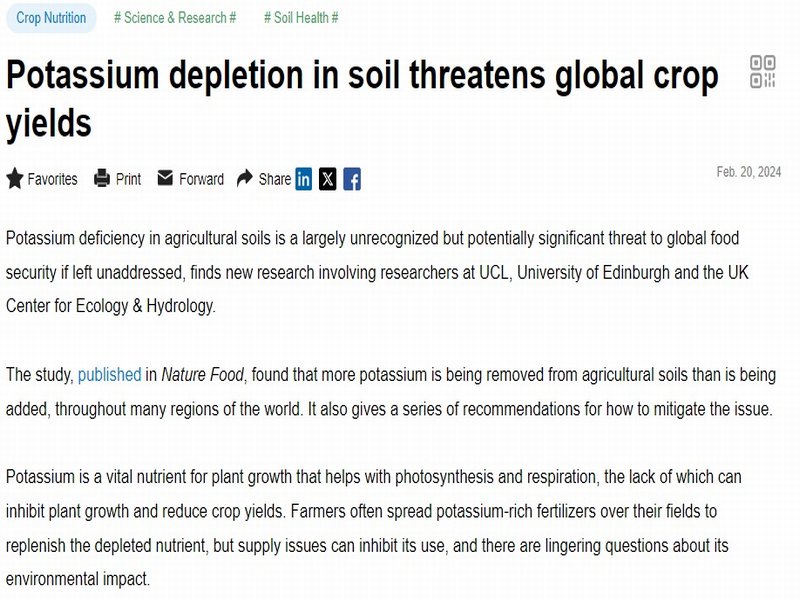Click the star icon beside Favorites
Image resolution: width=800 pixels, height=600 pixels.
15,179
